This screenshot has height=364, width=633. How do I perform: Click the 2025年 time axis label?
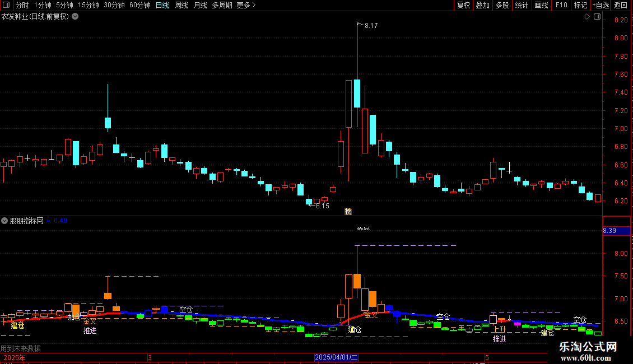(15, 358)
